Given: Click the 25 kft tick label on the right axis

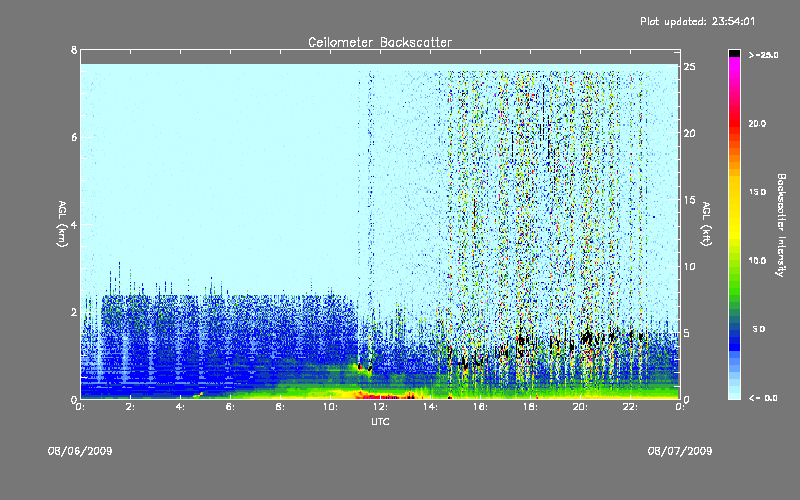Looking at the screenshot, I should pos(690,67).
